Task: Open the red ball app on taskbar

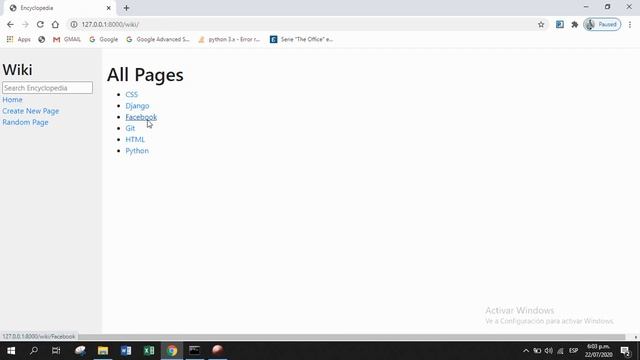Action: (x=218, y=350)
